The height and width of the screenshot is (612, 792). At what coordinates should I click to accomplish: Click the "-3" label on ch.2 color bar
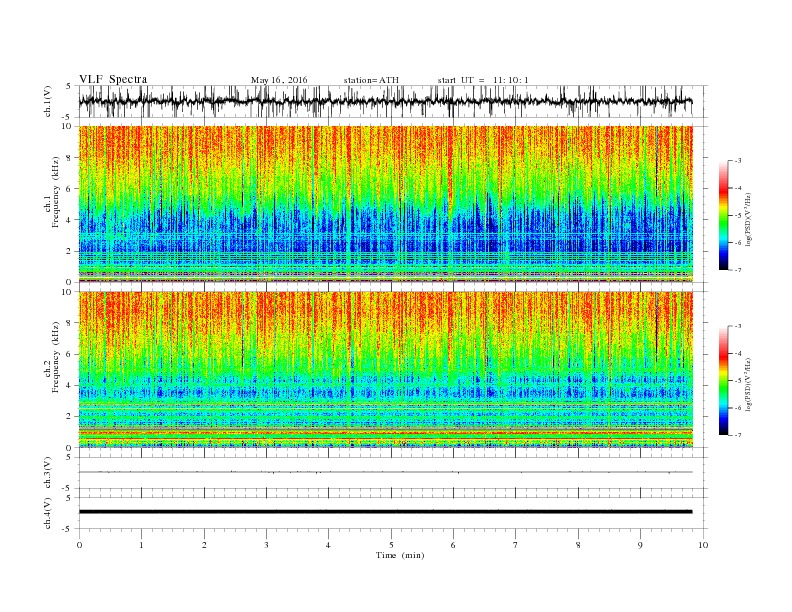pyautogui.click(x=738, y=326)
